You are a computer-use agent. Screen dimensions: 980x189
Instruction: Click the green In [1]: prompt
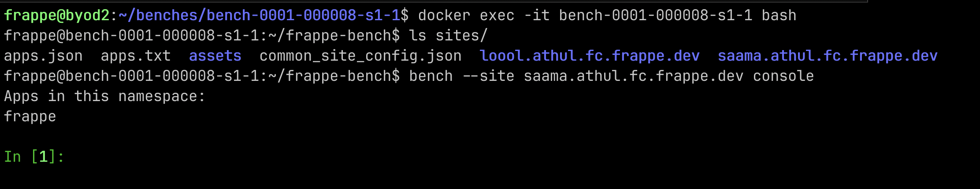coord(34,157)
